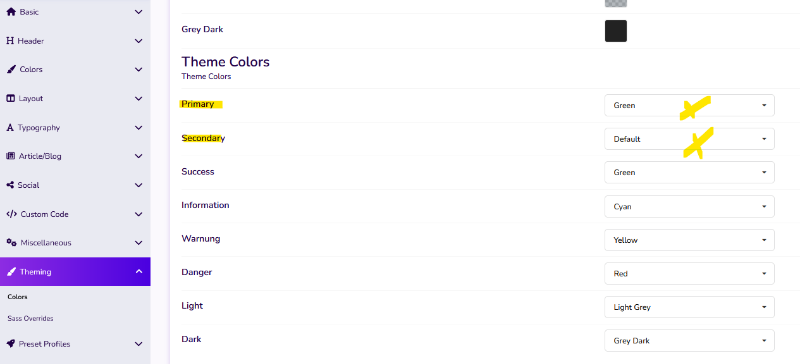Select the Colors sub-item under Theming
The image size is (800, 364).
pyautogui.click(x=17, y=297)
